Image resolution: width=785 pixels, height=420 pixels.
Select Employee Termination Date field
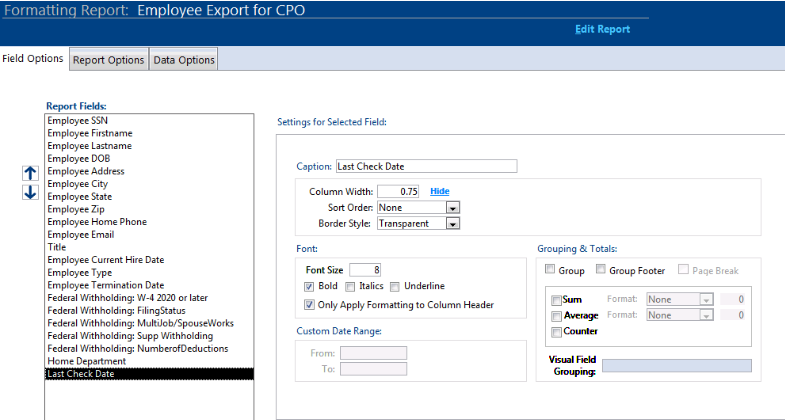click(x=149, y=285)
